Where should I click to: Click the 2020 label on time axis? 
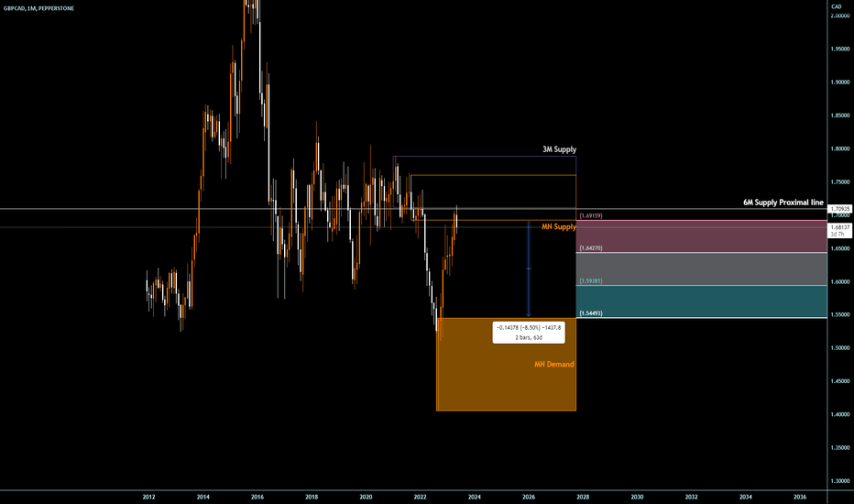point(366,497)
